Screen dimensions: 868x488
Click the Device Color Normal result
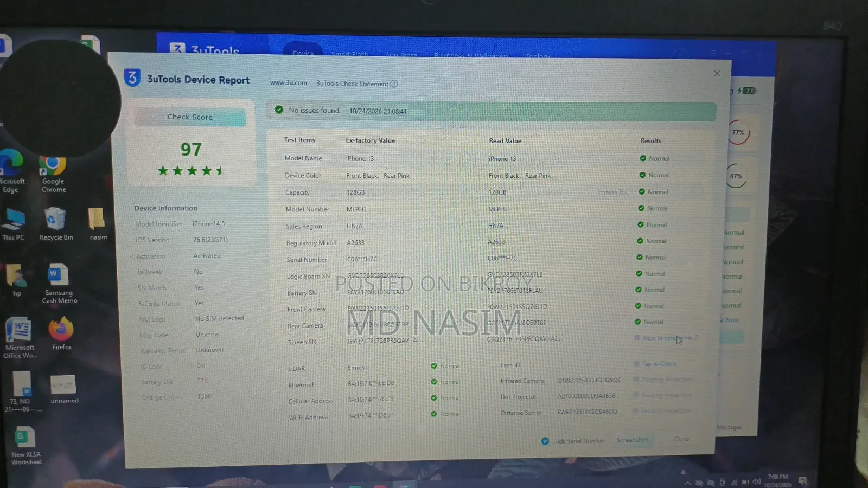point(654,175)
